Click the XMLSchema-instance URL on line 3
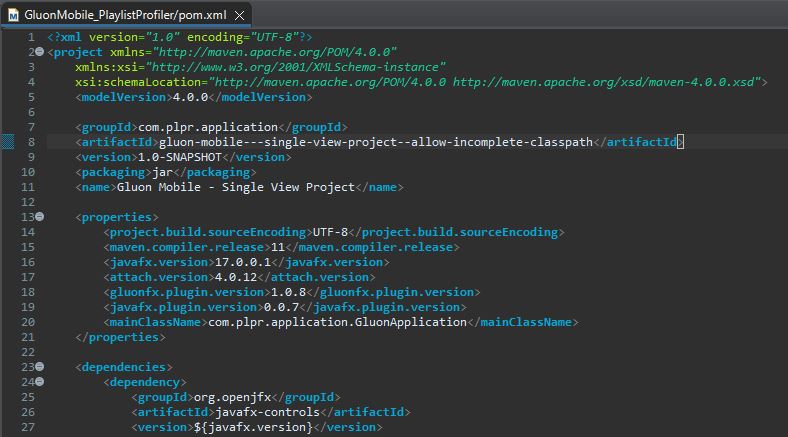 point(296,67)
